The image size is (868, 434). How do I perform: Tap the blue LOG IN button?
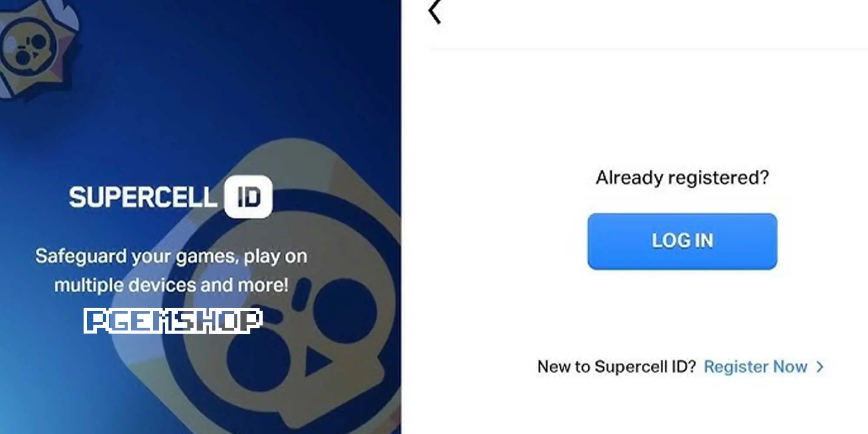tap(682, 241)
